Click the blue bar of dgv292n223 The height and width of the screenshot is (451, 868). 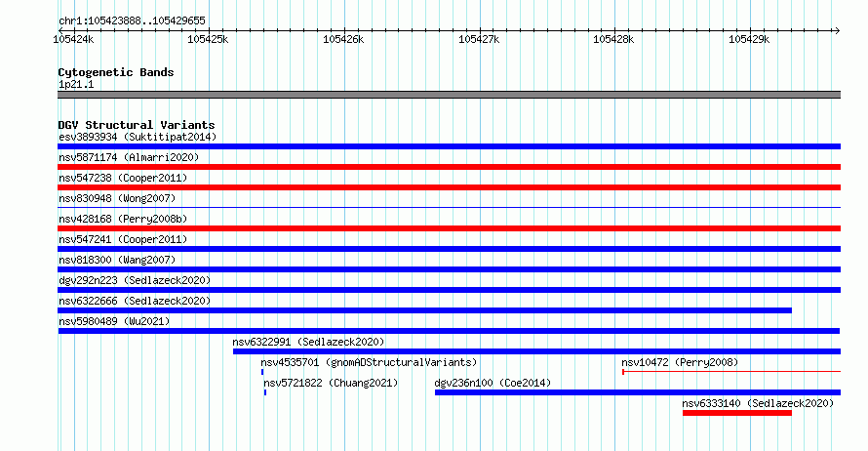449,290
